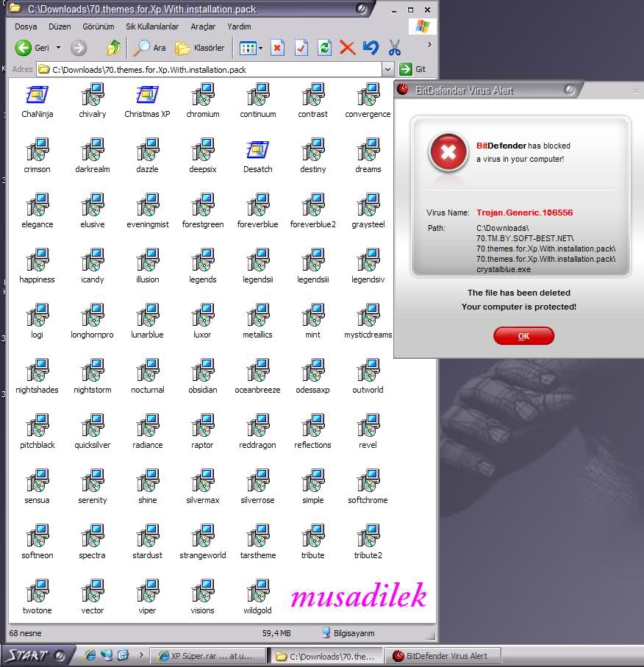Click the 68 nesne status bar text

click(26, 633)
